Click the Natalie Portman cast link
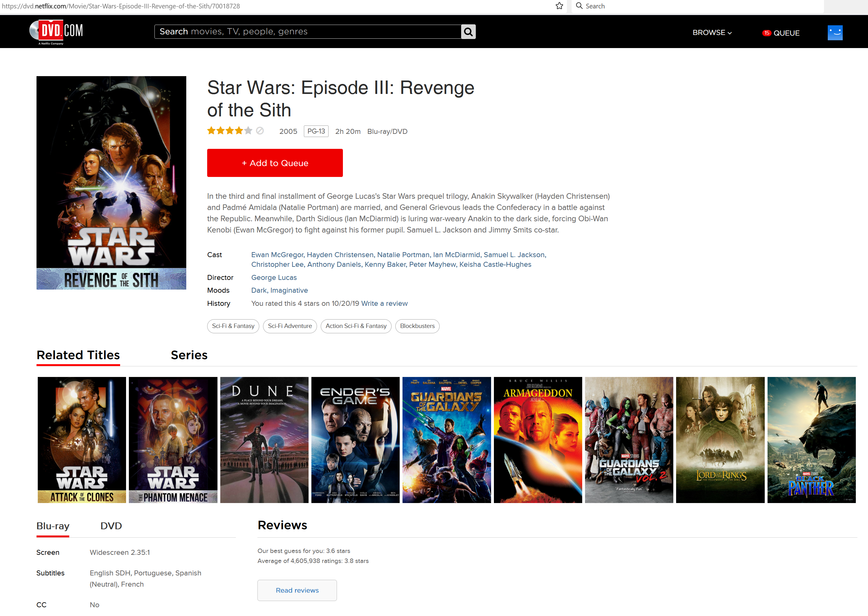 coord(403,255)
